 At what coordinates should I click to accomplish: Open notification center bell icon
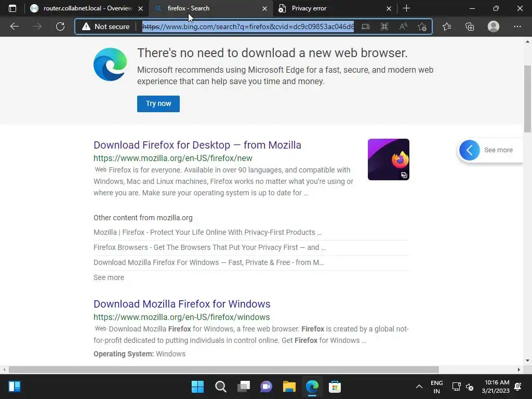pyautogui.click(x=518, y=387)
